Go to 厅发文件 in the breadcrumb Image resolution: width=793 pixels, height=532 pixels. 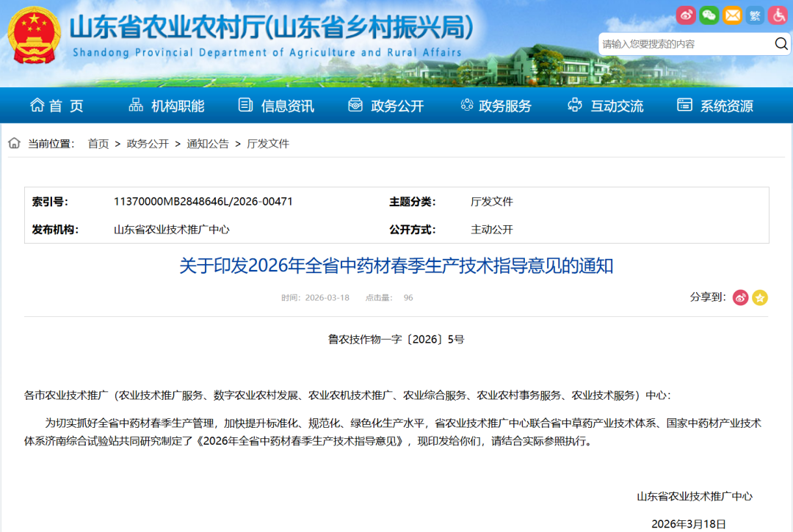click(x=268, y=144)
